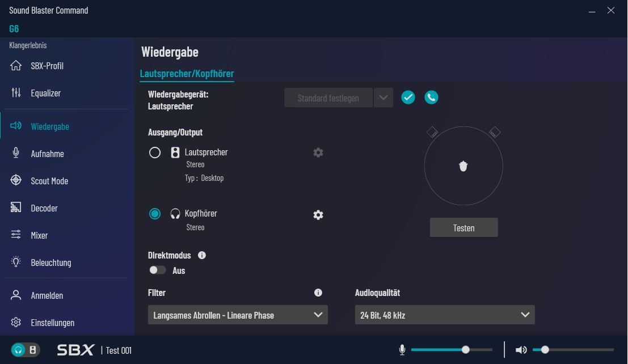Viewport: 628px width, 364px height.
Task: Open Aufnahme recording section
Action: (x=47, y=154)
